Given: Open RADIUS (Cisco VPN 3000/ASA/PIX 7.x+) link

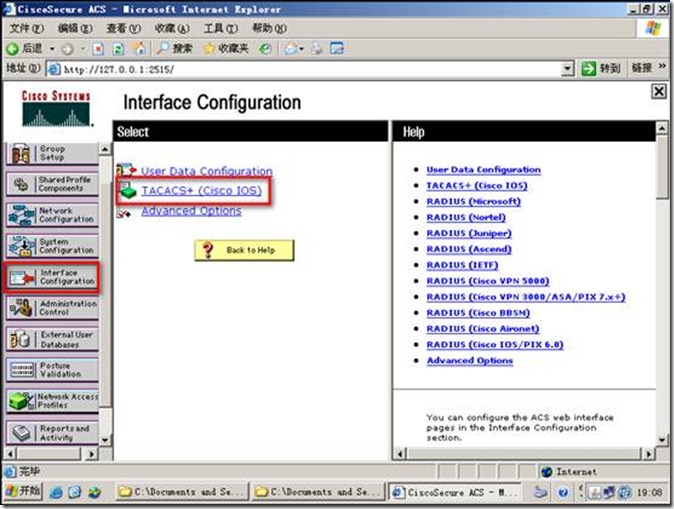Looking at the screenshot, I should tap(526, 297).
